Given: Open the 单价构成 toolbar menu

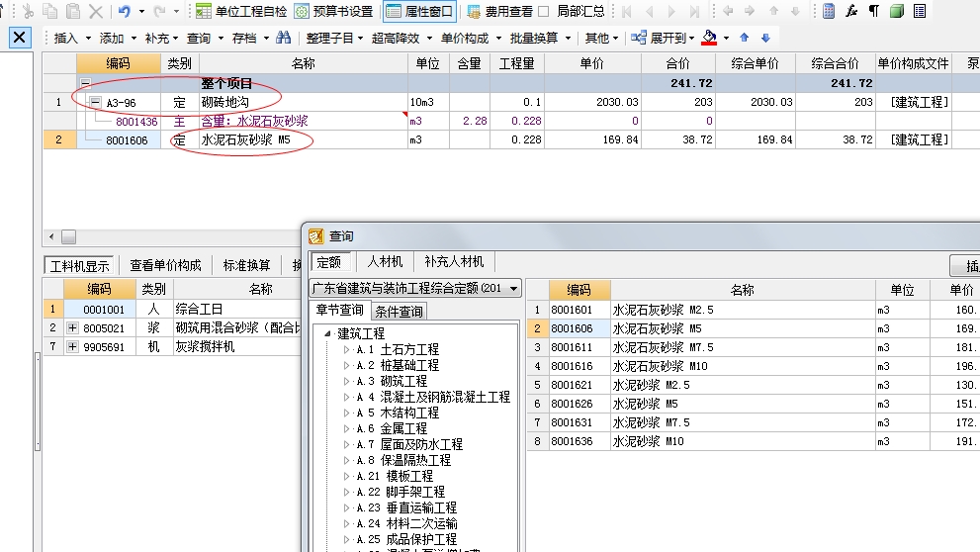Looking at the screenshot, I should [471, 39].
